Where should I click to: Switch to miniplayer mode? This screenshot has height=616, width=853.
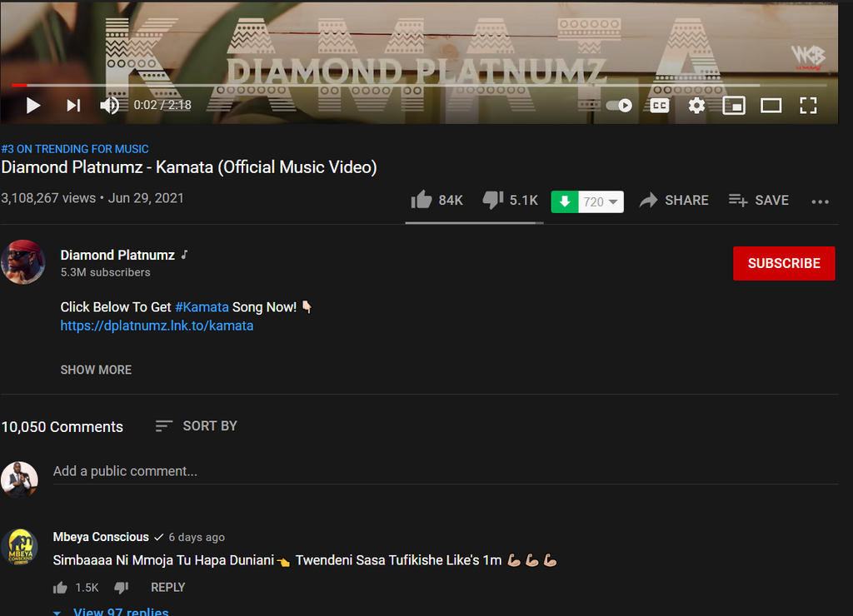click(x=733, y=106)
